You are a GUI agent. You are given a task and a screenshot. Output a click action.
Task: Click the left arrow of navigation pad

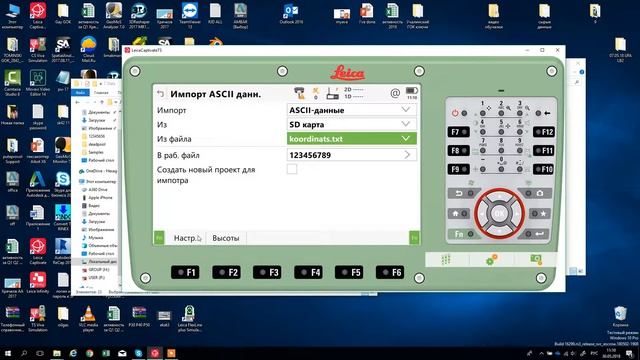click(482, 213)
